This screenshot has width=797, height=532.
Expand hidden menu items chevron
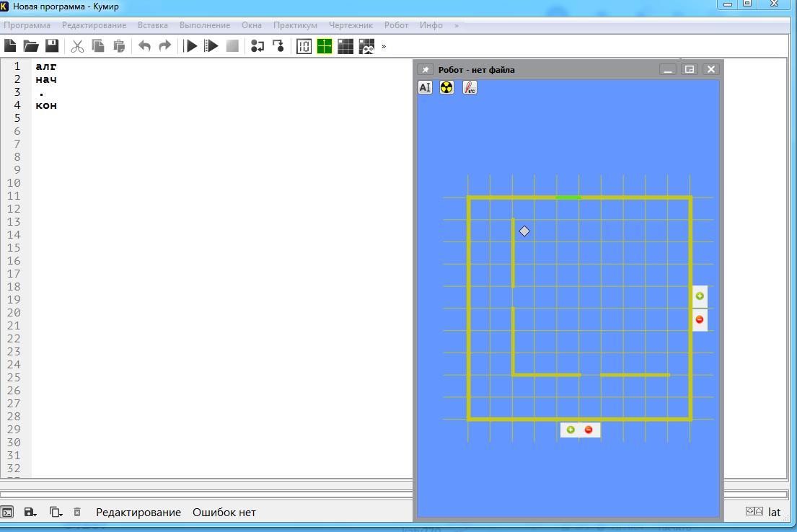457,25
